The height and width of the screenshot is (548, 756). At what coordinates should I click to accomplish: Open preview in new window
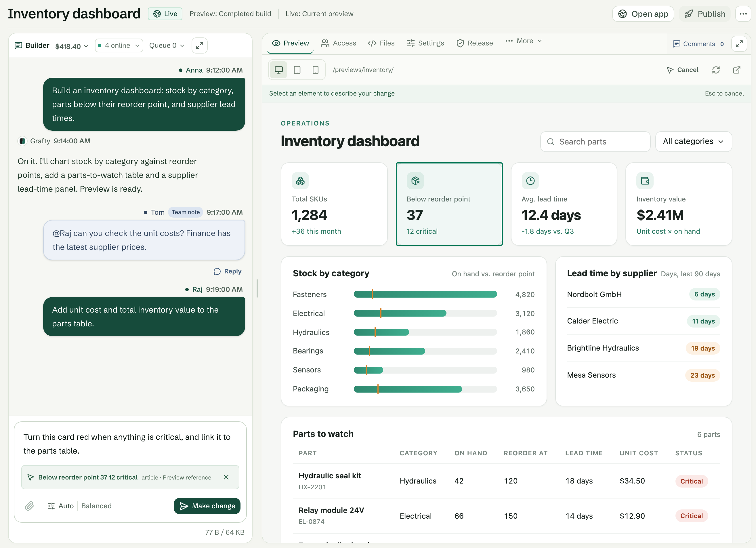[x=737, y=70]
